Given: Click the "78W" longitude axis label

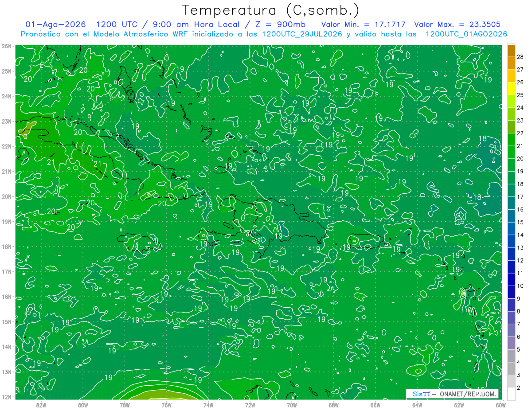Looking at the screenshot, I should click(x=125, y=405).
